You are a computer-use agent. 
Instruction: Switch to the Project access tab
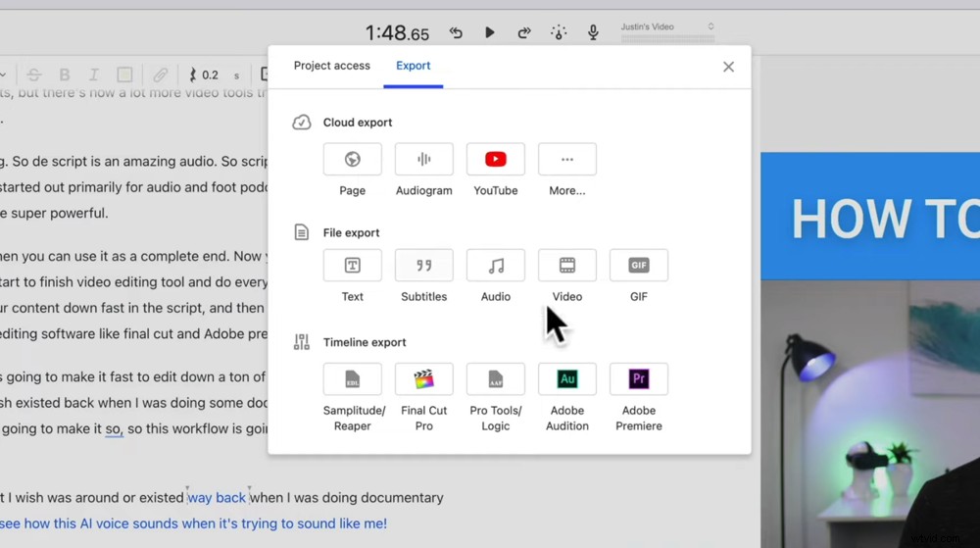point(332,66)
